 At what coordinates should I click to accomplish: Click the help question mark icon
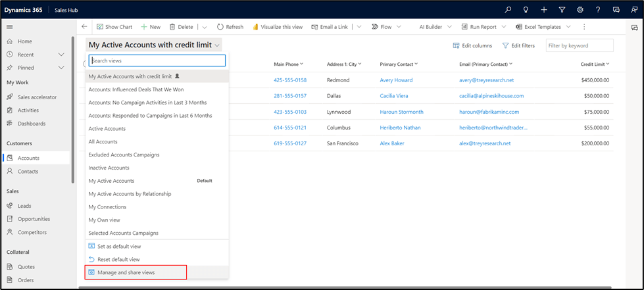(x=597, y=10)
